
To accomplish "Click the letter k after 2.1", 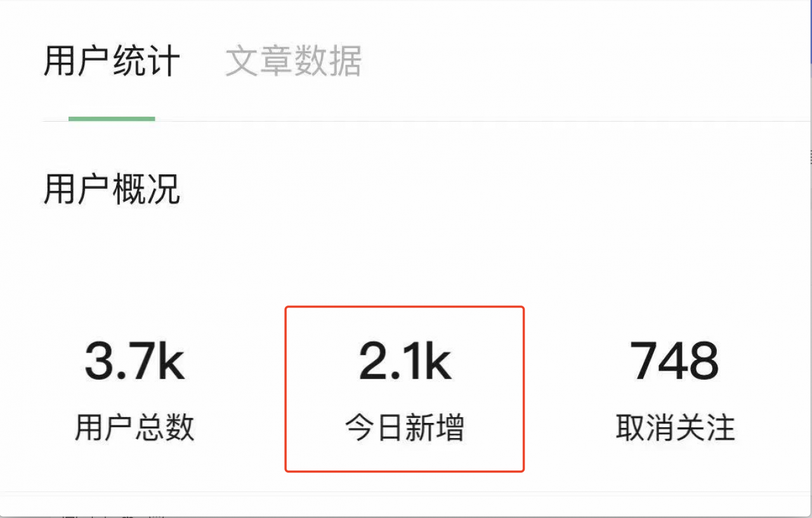I will [x=438, y=360].
